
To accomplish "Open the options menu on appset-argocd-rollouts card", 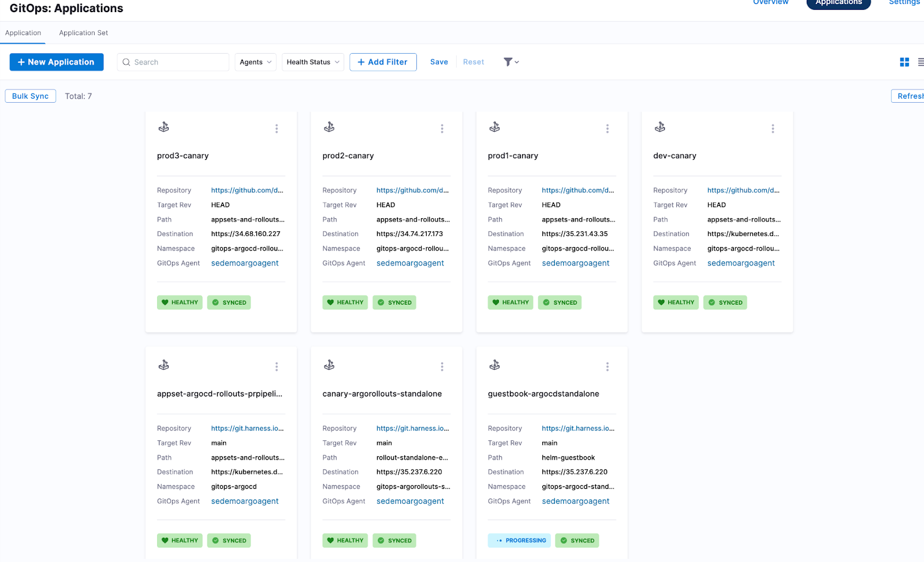I will point(277,367).
